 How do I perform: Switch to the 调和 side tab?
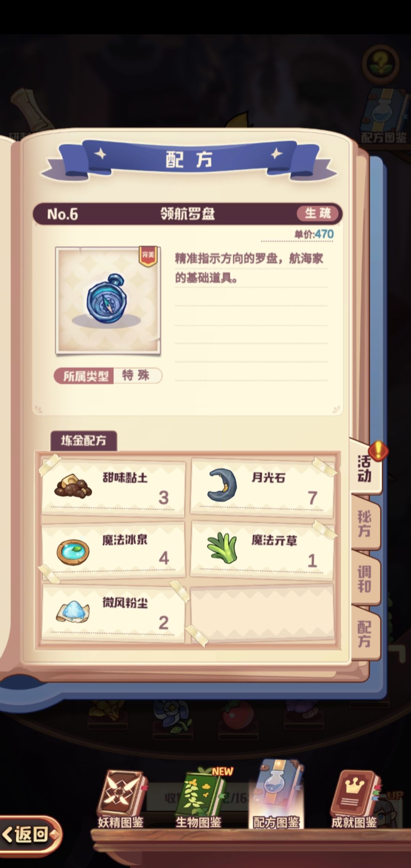[365, 579]
